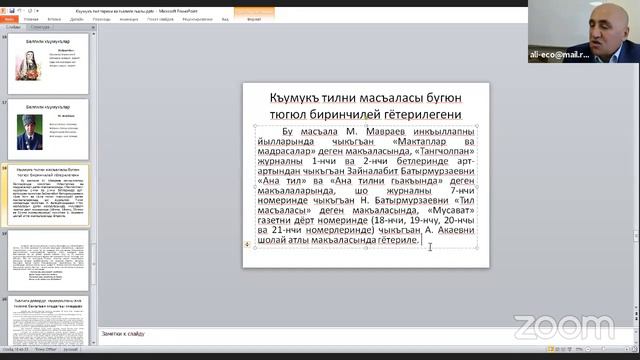640x360 pixels.
Task: Switch to Normal view icon in status bar
Action: tap(551, 349)
